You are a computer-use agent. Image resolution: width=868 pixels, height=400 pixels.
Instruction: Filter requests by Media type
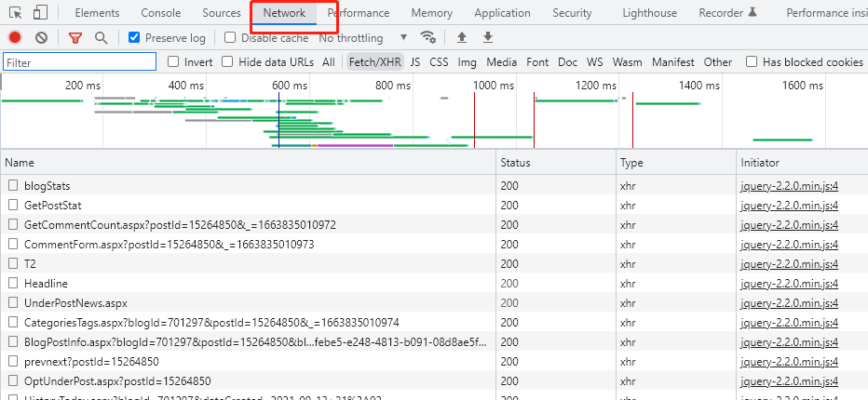(502, 62)
